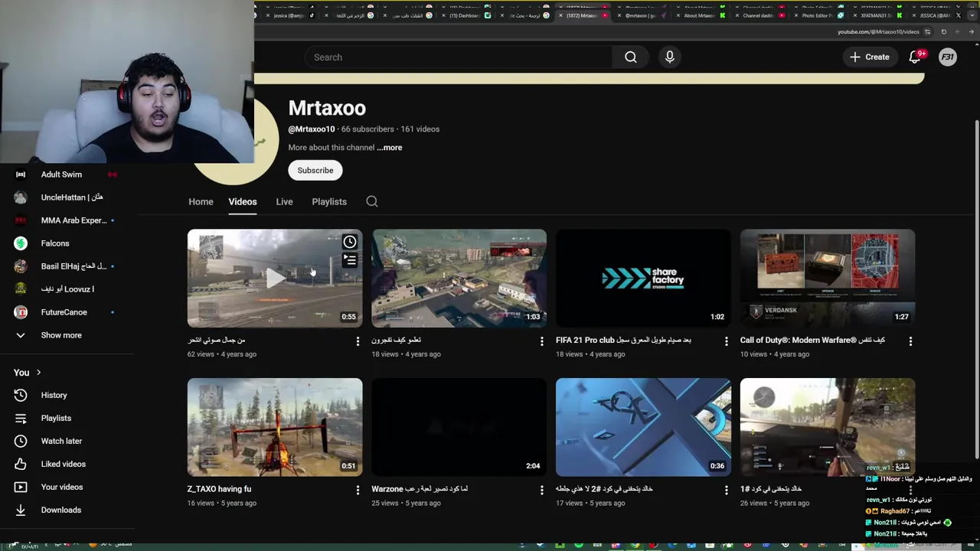Viewport: 980px width, 551px height.
Task: Open options for Warzone 2:04 video
Action: tap(542, 490)
